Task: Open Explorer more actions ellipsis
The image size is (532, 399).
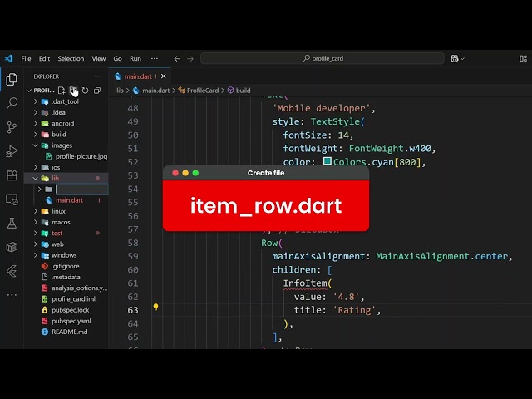Action: 97,76
